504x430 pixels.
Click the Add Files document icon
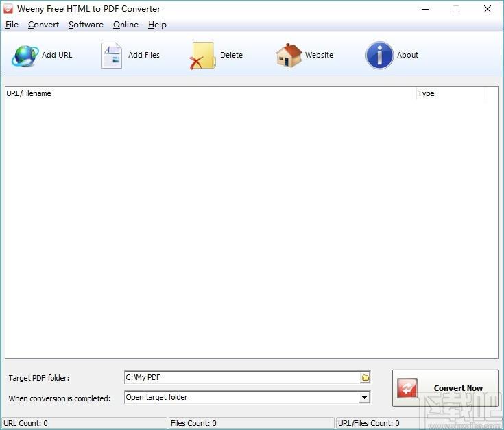pyautogui.click(x=112, y=56)
